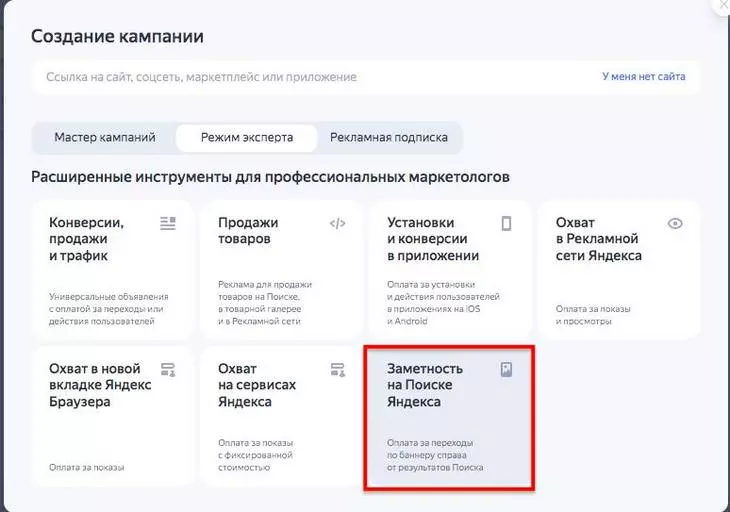Click the list icon on Конверсии card
This screenshot has height=512, width=730.
coord(167,223)
